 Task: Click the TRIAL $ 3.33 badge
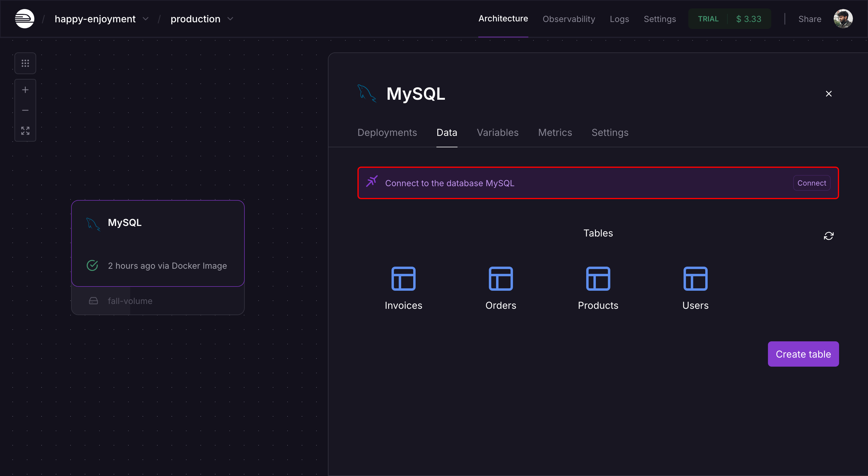pos(729,19)
